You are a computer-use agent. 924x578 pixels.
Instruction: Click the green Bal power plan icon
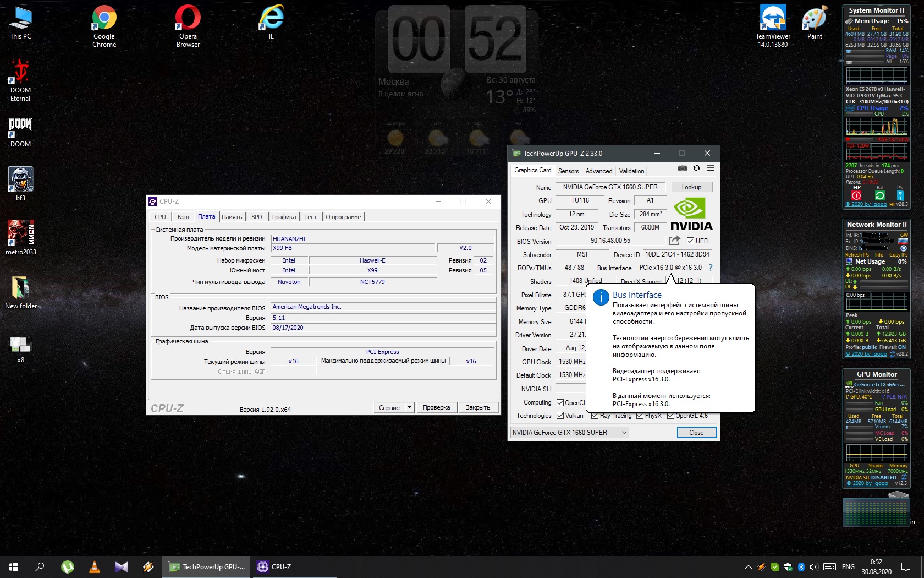click(x=880, y=195)
